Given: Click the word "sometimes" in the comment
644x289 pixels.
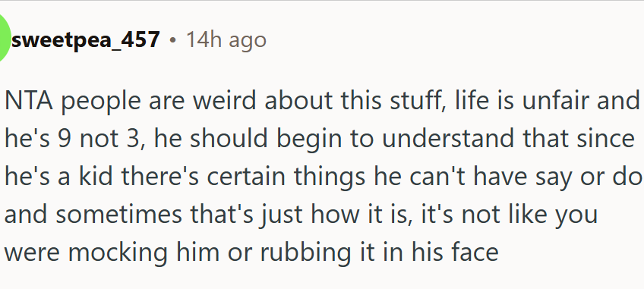Looking at the screenshot, I should (x=118, y=215).
